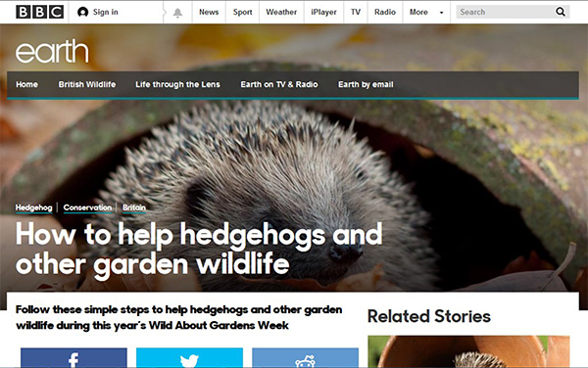
Task: Open the Weather section
Action: pyautogui.click(x=281, y=12)
